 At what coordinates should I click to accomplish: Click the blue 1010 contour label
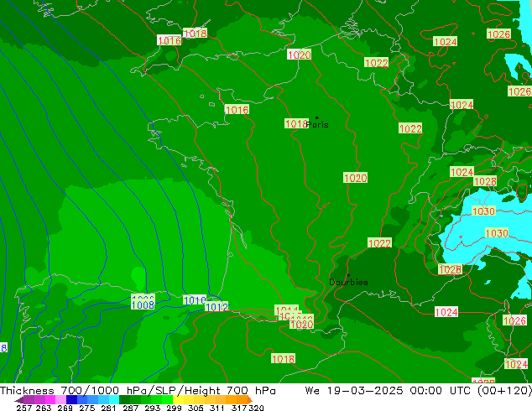tap(195, 300)
